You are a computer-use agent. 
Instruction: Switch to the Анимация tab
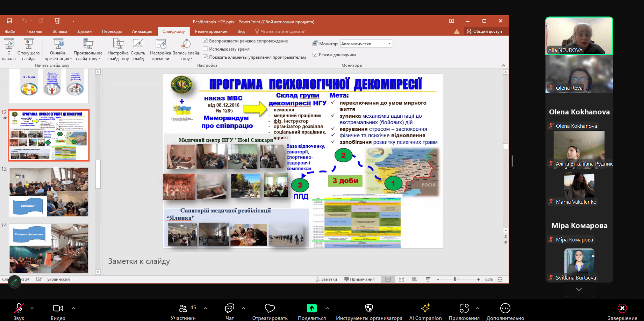point(142,31)
